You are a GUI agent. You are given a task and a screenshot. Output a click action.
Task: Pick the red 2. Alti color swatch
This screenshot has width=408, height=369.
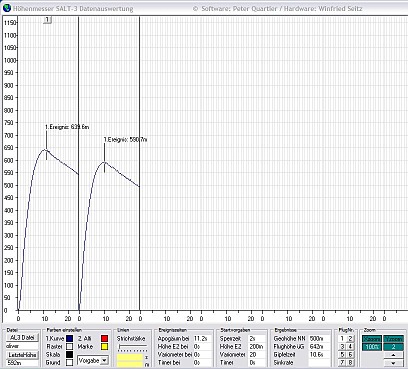click(x=104, y=338)
